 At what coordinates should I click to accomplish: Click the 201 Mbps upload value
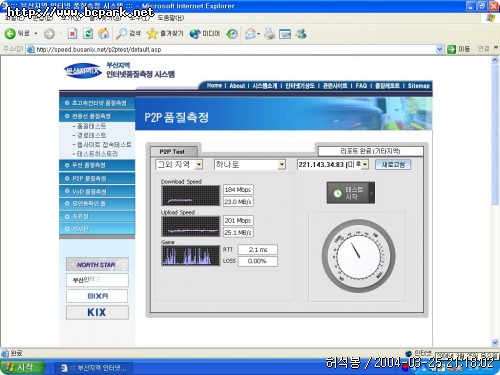coord(238,220)
